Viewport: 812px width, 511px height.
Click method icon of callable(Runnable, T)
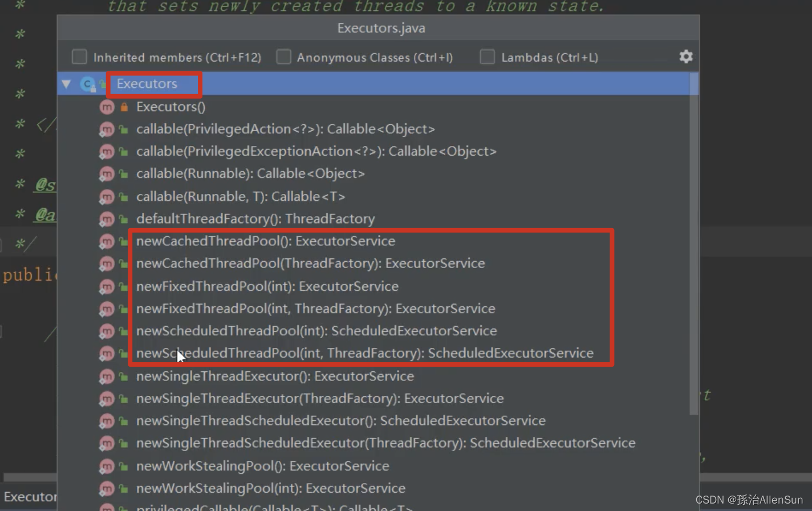[x=107, y=197]
